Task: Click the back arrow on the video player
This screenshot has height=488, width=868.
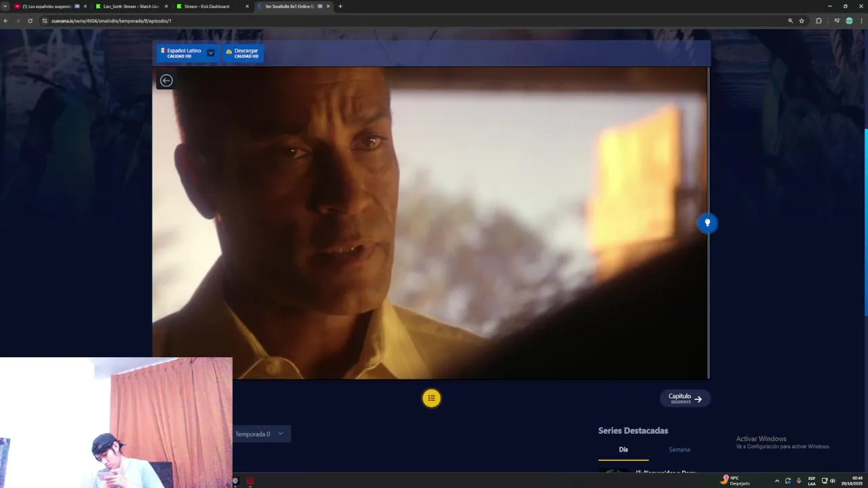Action: pos(166,81)
